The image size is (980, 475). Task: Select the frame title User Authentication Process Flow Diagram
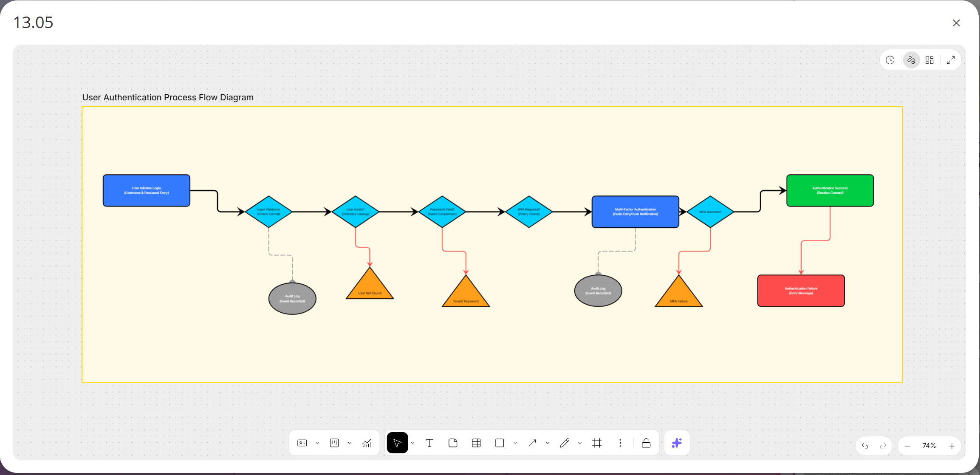pos(168,97)
